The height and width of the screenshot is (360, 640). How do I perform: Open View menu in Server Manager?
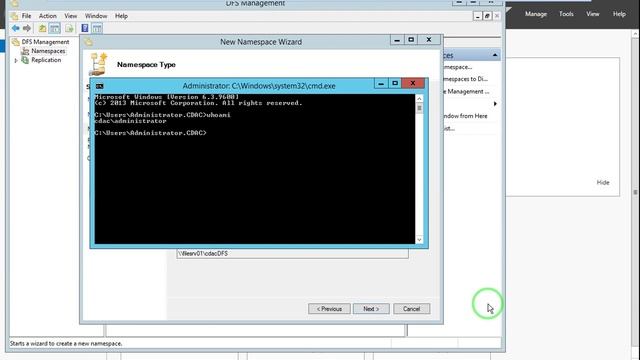593,14
